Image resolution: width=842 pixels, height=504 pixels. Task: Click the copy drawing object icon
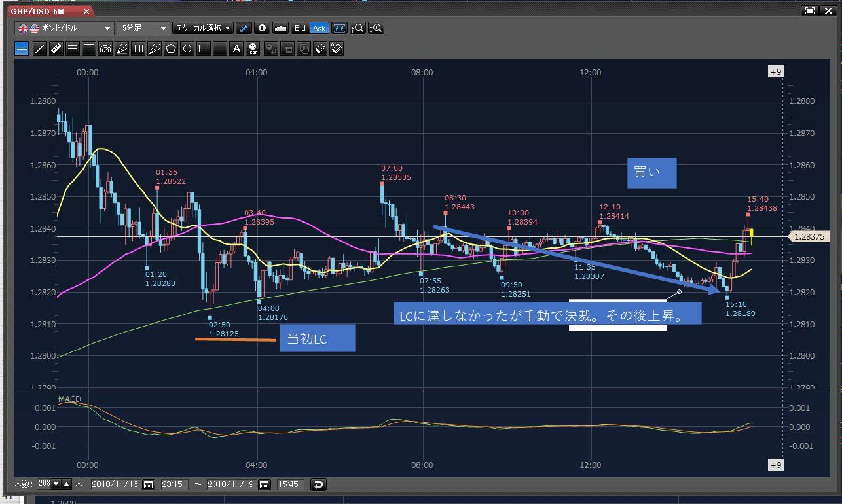coord(287,48)
